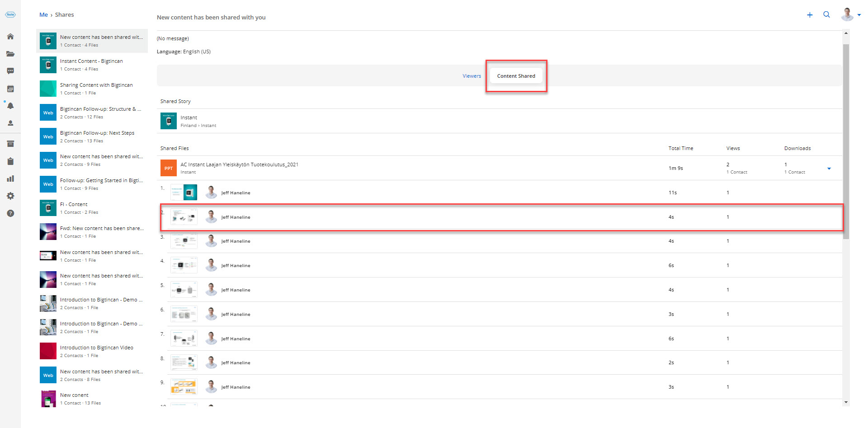868x428 pixels.
Task: Open slide 8 thumbnail
Action: tap(184, 362)
